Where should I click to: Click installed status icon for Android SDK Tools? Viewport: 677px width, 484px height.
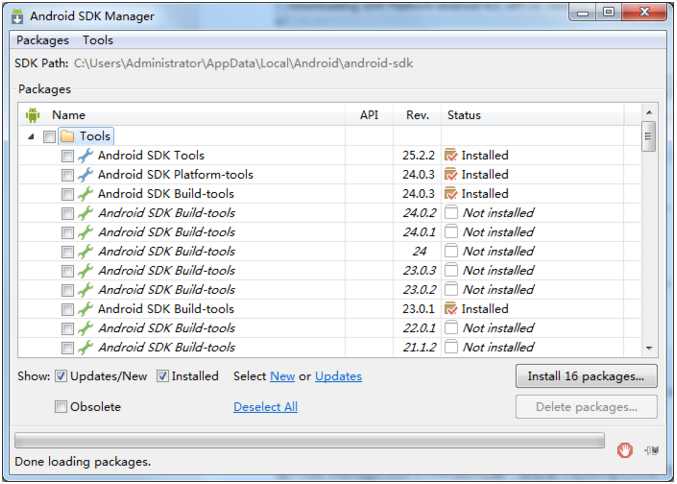tap(451, 155)
